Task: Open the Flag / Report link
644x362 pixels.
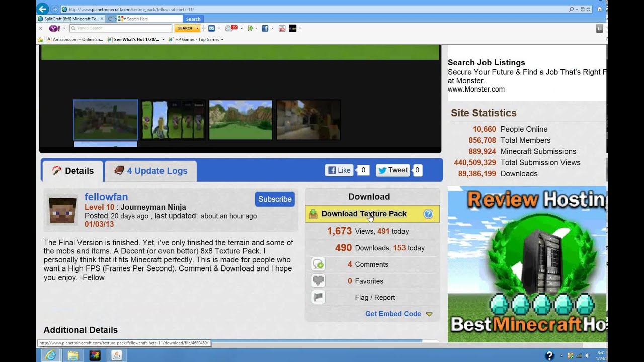Action: coord(375,297)
